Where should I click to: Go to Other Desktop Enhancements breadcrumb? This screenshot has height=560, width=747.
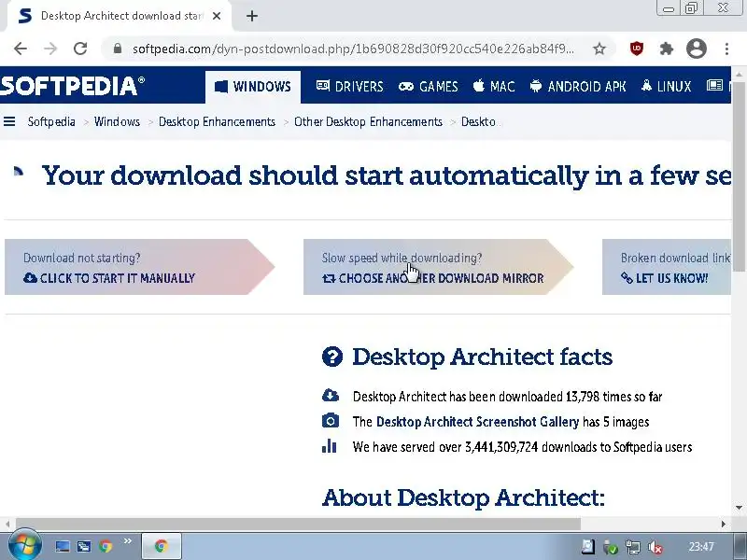[x=368, y=122]
